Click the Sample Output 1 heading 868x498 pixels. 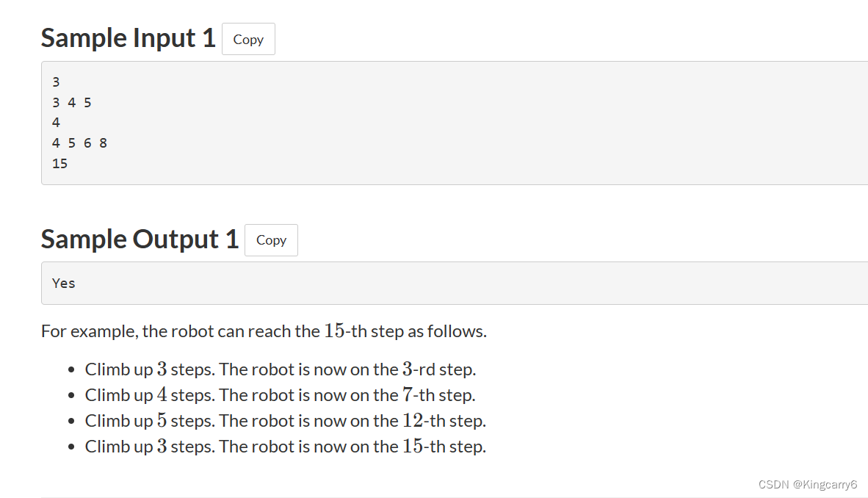point(140,238)
